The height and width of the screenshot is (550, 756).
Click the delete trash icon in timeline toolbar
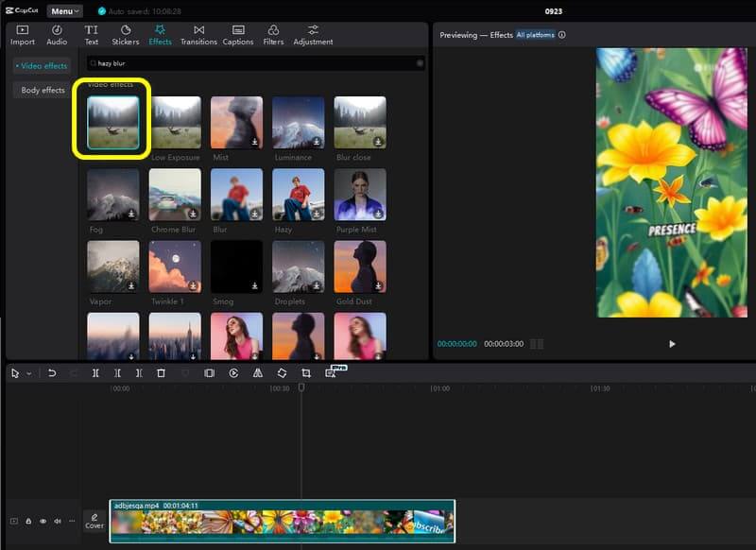(161, 373)
